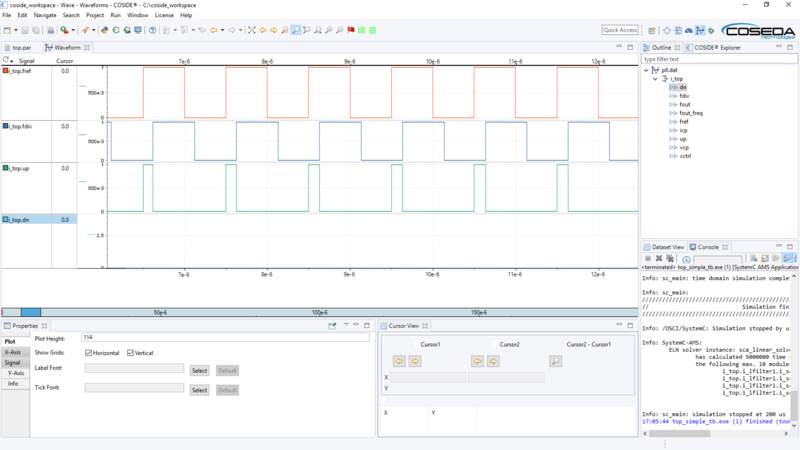The width and height of the screenshot is (800, 450).
Task: Click Select button for Label Font
Action: click(x=199, y=370)
